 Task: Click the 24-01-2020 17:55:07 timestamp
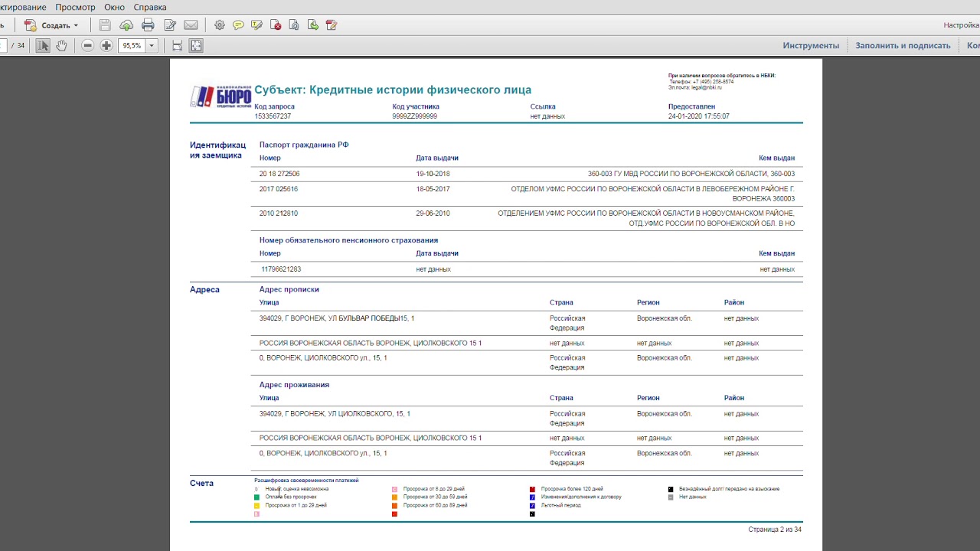699,116
